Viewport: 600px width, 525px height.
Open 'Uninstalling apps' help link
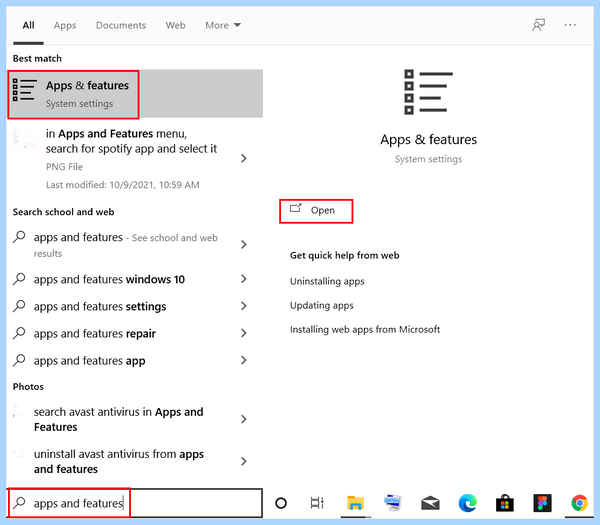pos(327,281)
